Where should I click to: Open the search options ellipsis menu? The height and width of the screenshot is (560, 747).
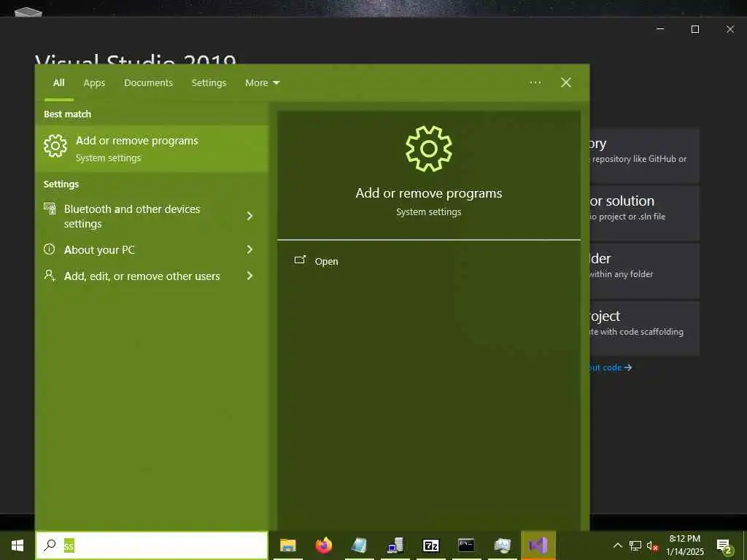coord(535,82)
